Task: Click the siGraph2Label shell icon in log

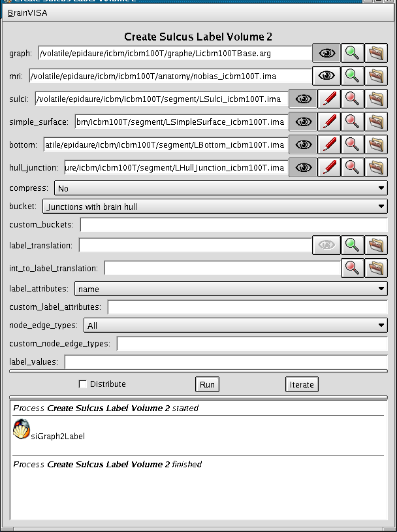Action: (21, 430)
